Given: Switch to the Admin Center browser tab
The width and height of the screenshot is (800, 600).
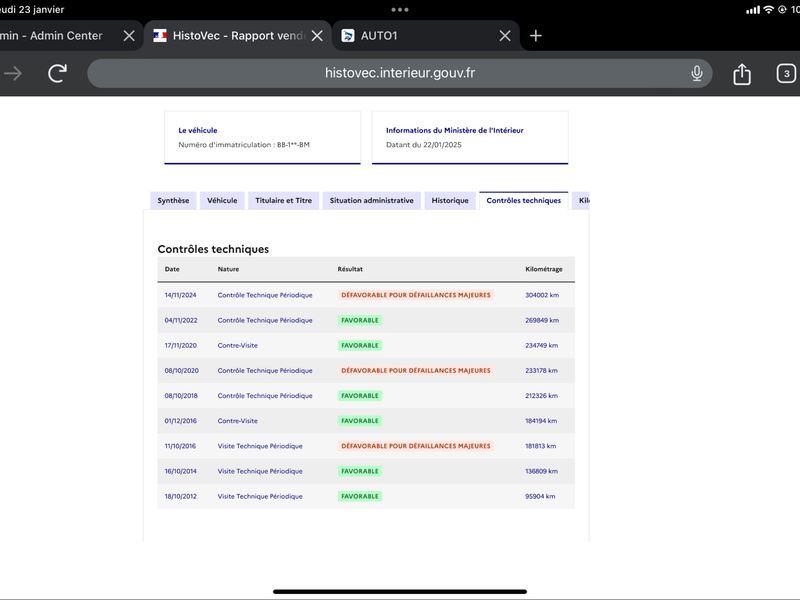Looking at the screenshot, I should tap(61, 36).
